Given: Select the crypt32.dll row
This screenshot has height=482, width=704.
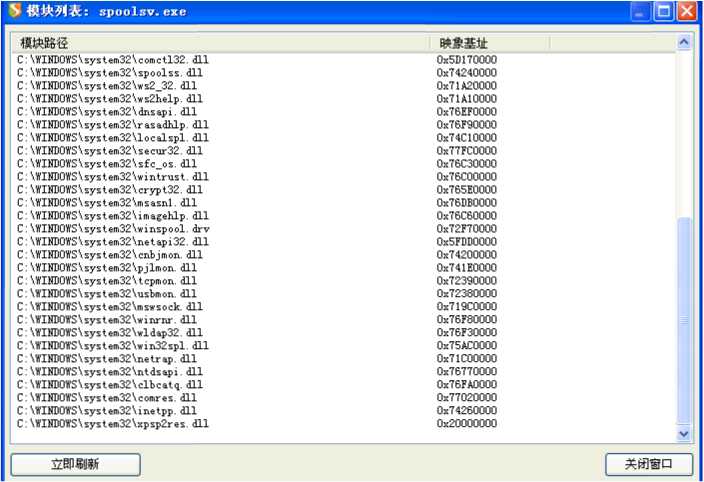Looking at the screenshot, I should 343,190.
